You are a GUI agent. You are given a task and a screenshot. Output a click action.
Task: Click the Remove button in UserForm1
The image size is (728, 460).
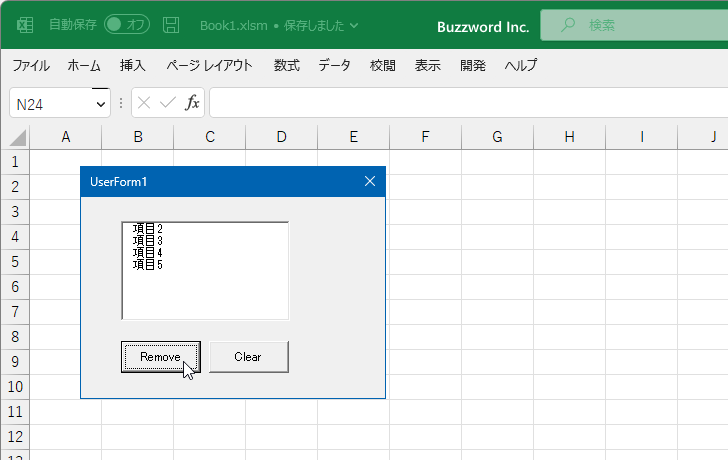click(x=161, y=357)
